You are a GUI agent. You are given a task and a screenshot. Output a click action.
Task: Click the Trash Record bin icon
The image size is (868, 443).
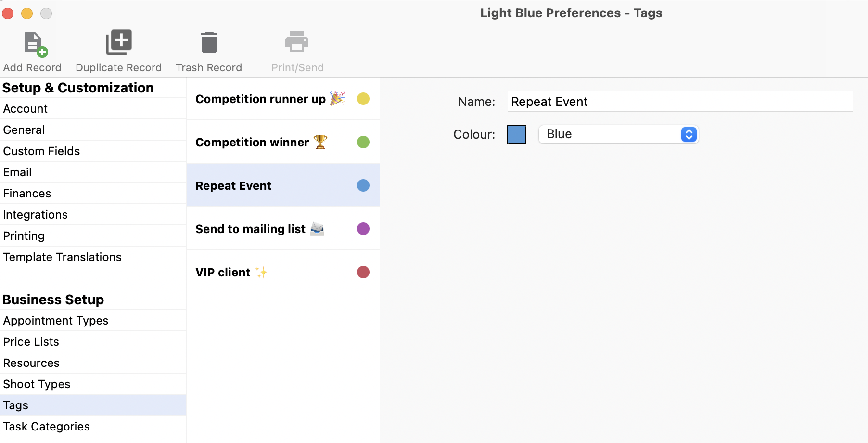click(209, 42)
